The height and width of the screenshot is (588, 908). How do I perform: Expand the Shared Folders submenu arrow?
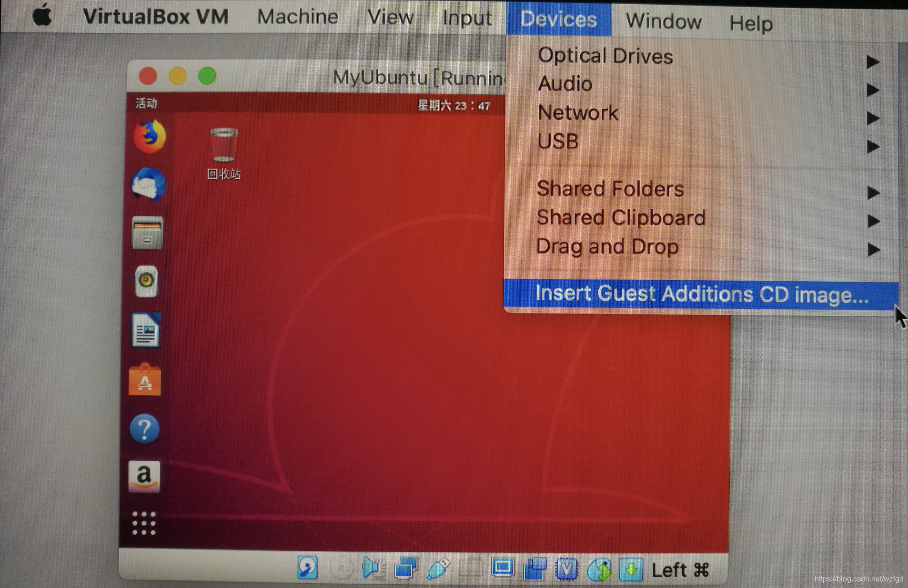[873, 193]
